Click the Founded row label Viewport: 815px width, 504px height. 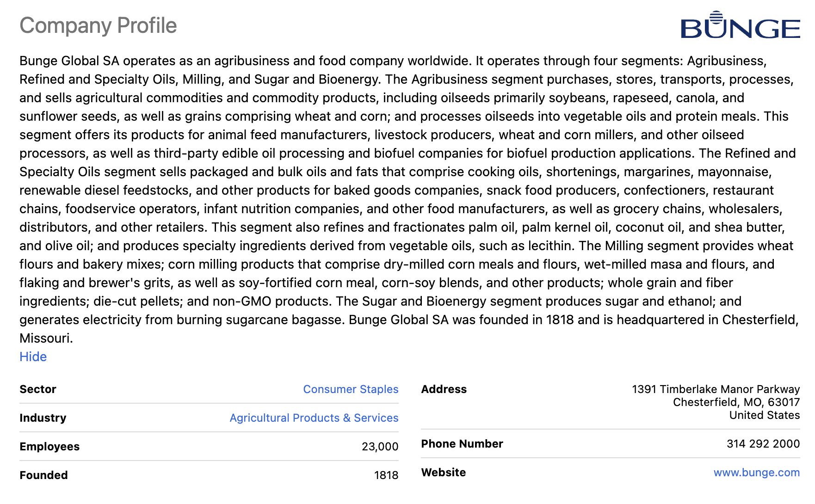point(43,475)
